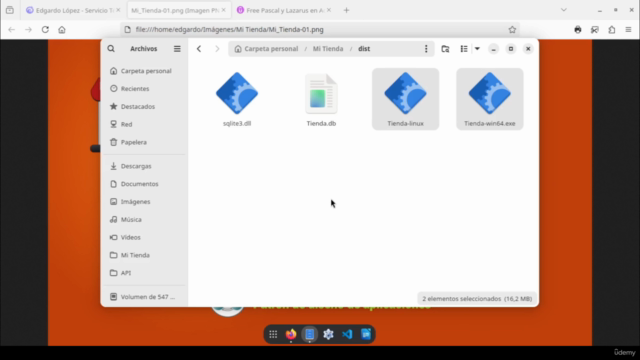Go back in file manager history

(199, 49)
